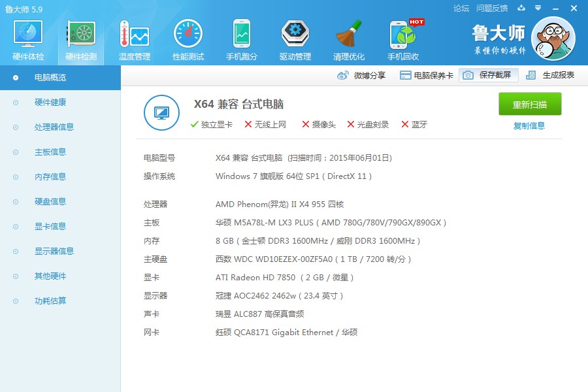588x392 pixels.
Task: Click the 电脑保养卡 card icon
Action: click(405, 75)
